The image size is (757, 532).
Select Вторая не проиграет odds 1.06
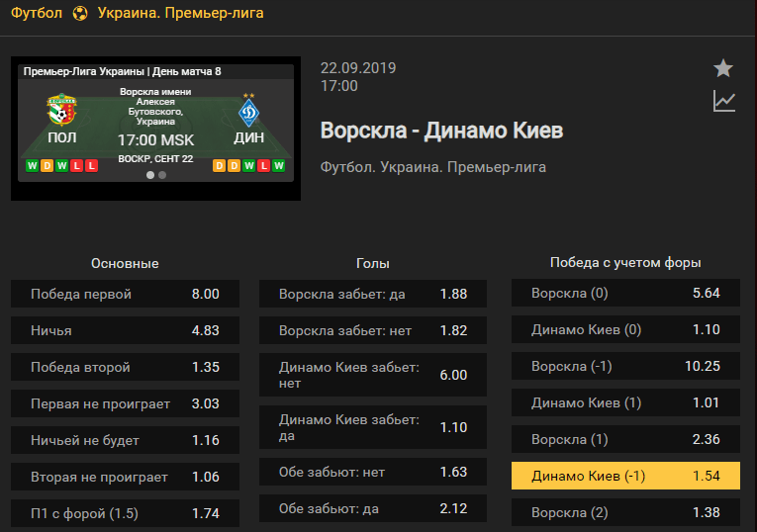(125, 477)
